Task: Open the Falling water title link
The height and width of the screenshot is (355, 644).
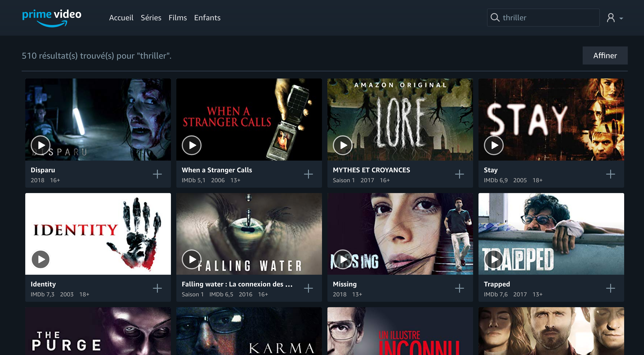Action: click(237, 284)
